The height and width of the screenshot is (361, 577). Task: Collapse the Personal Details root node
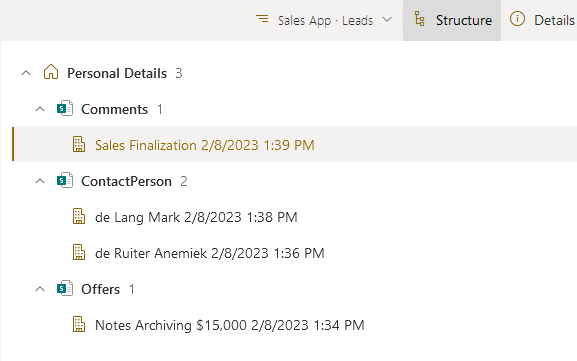26,73
